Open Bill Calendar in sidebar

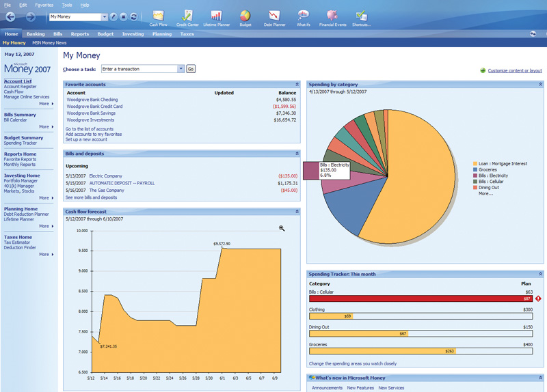[15, 120]
